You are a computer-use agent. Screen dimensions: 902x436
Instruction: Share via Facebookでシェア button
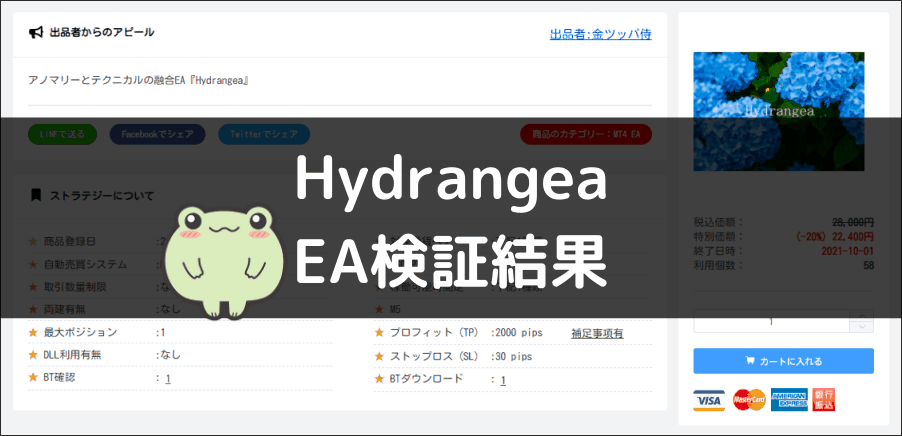tap(158, 134)
